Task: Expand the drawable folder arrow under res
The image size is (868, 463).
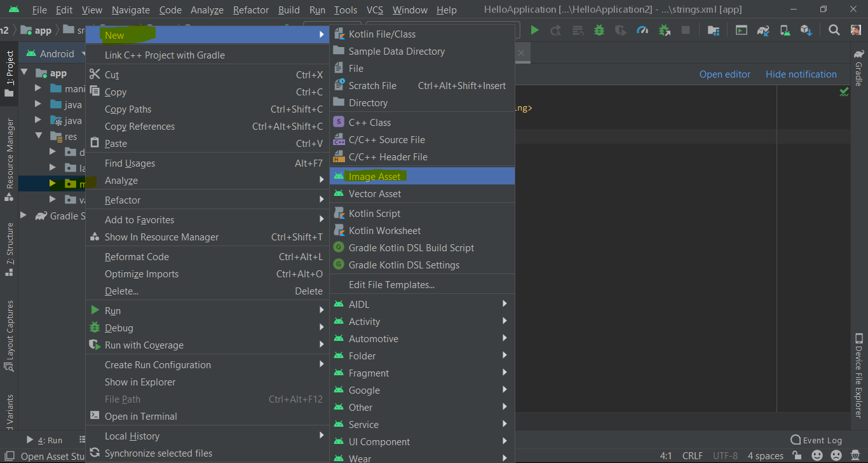Action: [53, 152]
